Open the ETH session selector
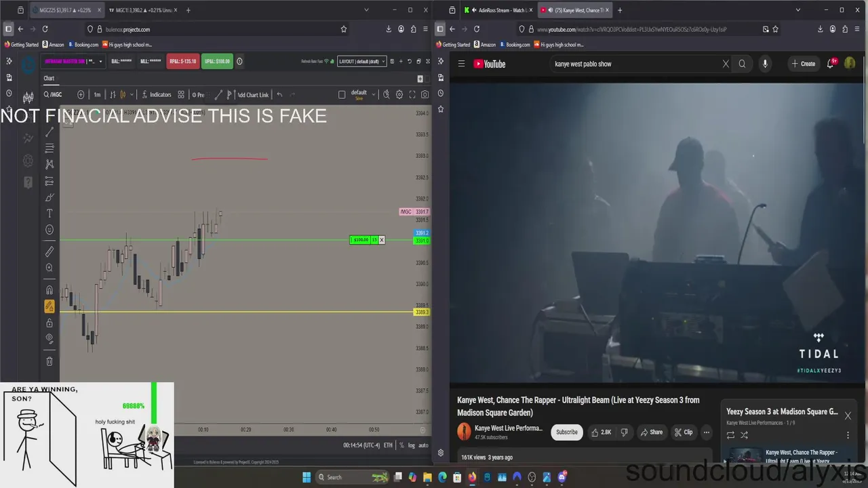The image size is (868, 488). coord(388,445)
